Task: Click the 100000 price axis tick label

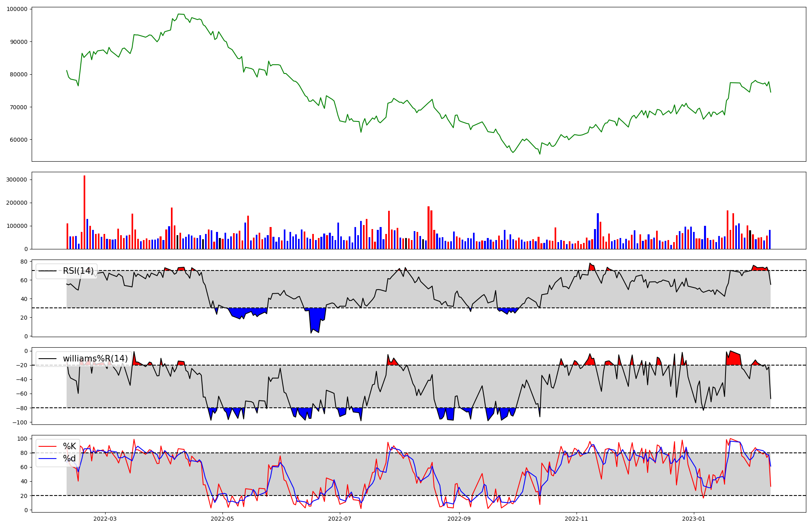Action: (17, 9)
